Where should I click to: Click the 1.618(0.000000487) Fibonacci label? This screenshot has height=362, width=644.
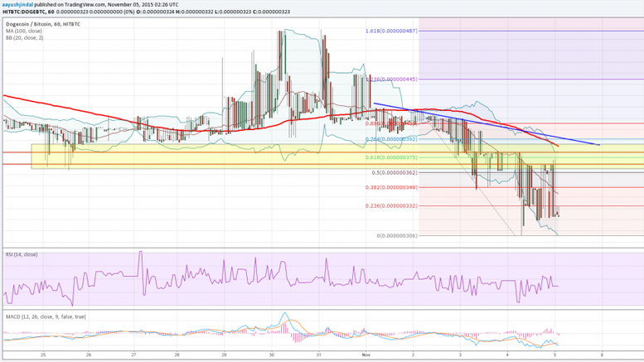click(391, 31)
